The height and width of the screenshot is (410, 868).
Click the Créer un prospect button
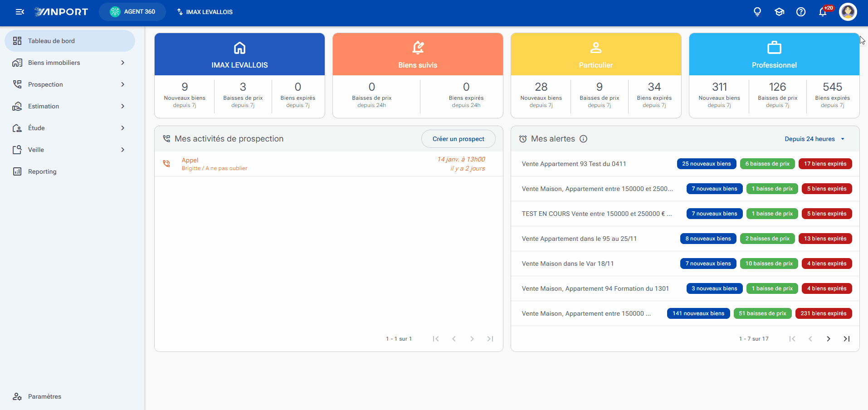(458, 139)
